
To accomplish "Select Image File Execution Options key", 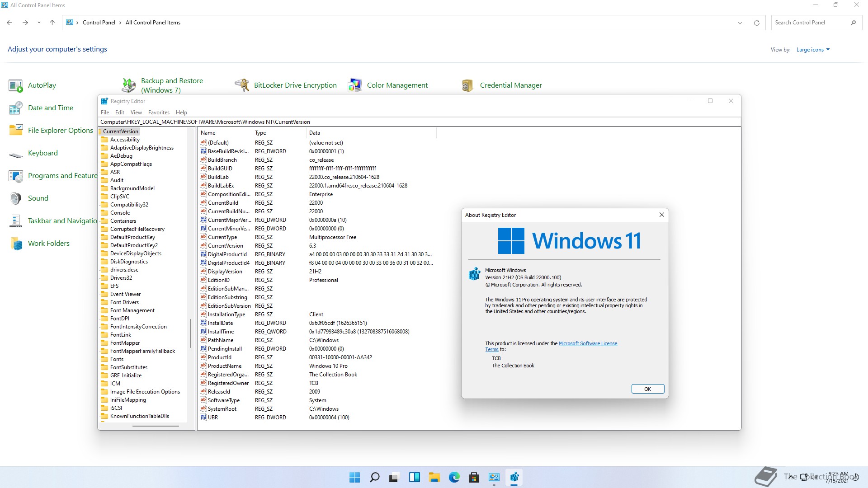I will coord(145,392).
